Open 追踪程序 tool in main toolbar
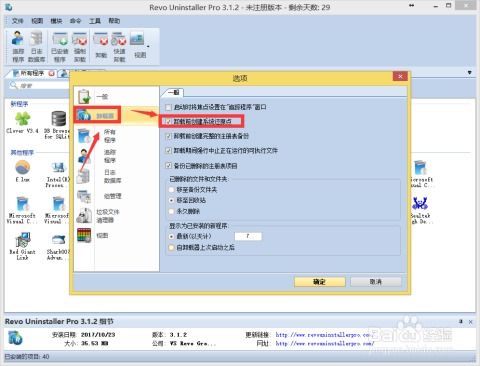The height and width of the screenshot is (366, 480). (18, 47)
